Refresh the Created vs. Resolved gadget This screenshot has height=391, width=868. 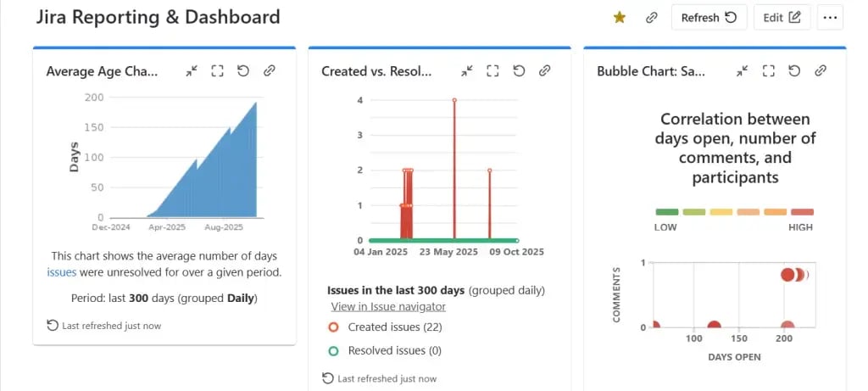coord(519,71)
